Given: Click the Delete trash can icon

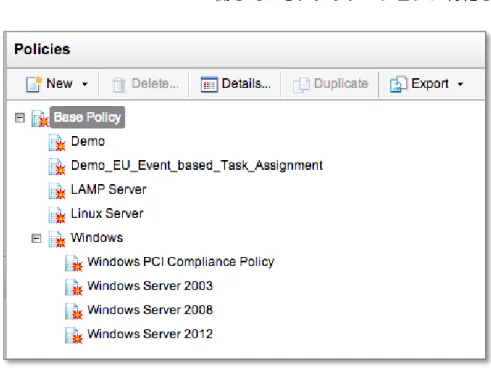Looking at the screenshot, I should pos(119,84).
